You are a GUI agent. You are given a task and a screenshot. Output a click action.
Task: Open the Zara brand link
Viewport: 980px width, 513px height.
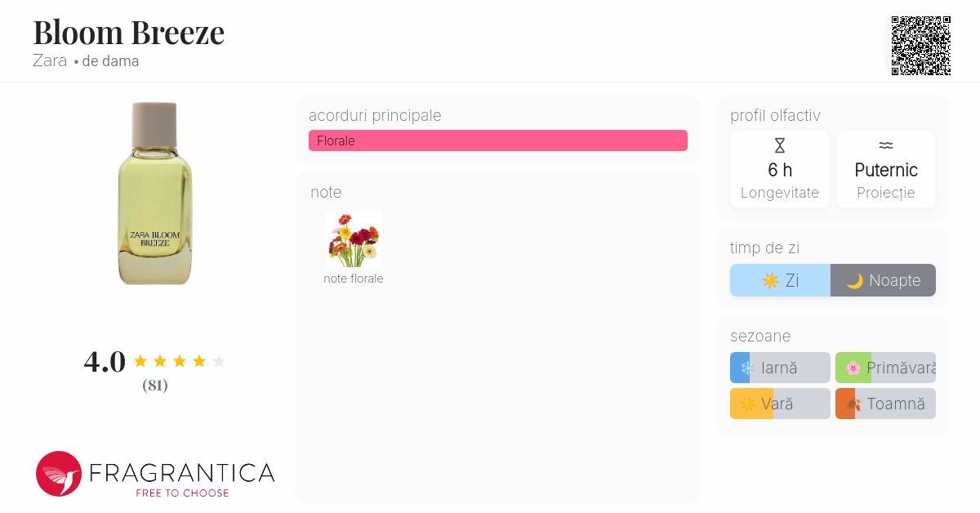pos(50,61)
